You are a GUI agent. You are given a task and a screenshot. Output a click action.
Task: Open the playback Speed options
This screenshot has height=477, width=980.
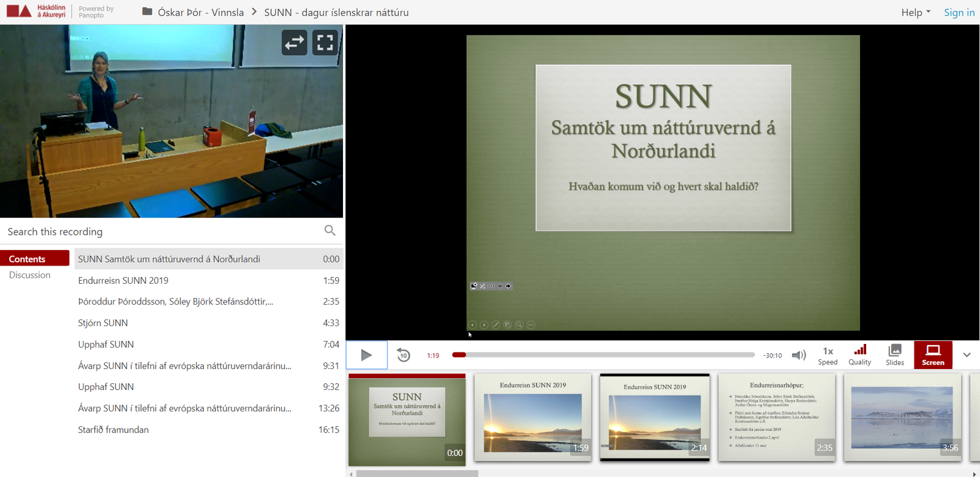coord(827,354)
